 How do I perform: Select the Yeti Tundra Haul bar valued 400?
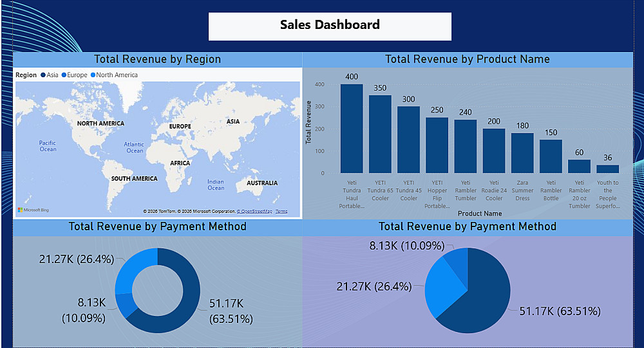tap(352, 129)
